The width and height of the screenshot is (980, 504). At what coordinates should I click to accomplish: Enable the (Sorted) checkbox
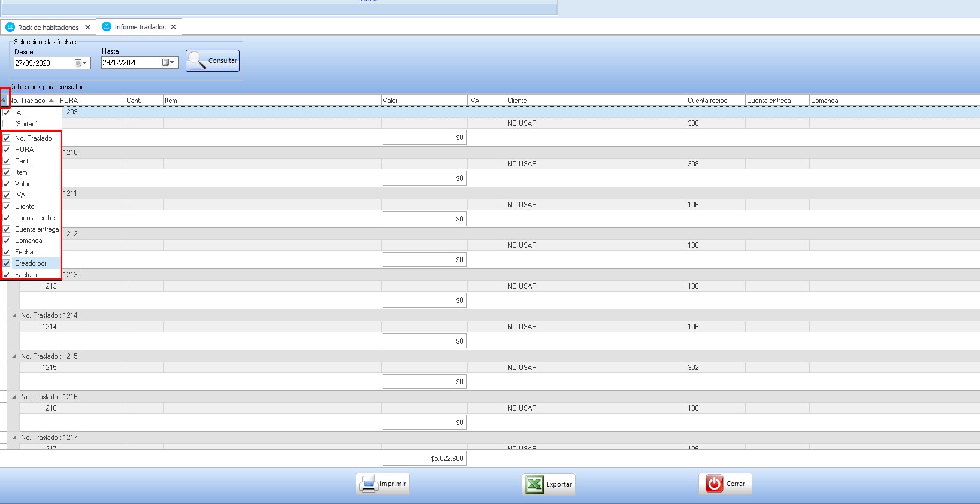(7, 124)
